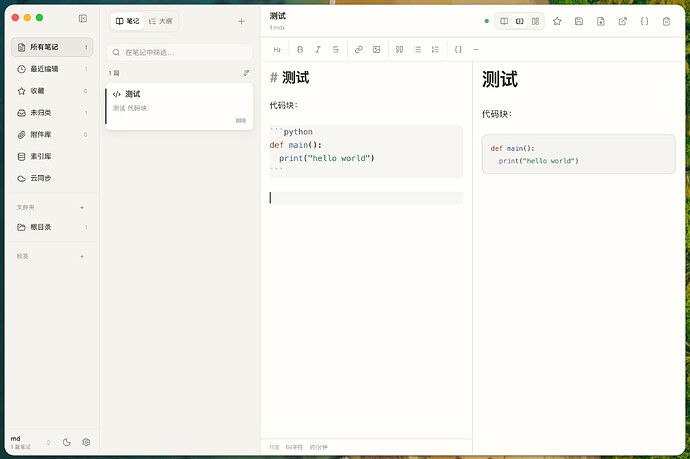Insert a hyperlink
The height and width of the screenshot is (459, 690).
[x=359, y=50]
